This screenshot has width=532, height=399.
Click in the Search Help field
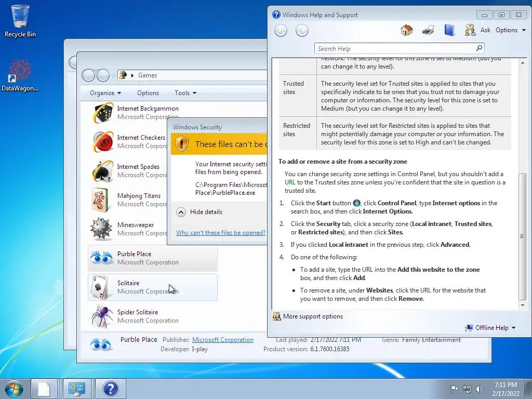(395, 48)
